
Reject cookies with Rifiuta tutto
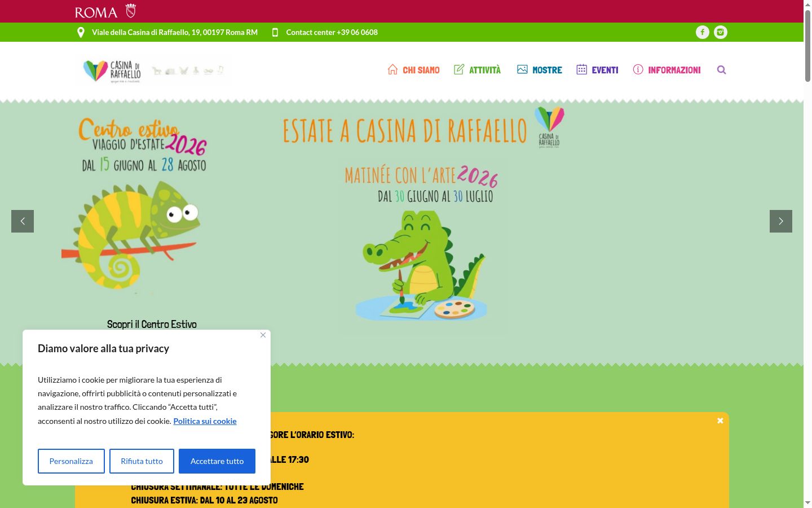(x=142, y=461)
